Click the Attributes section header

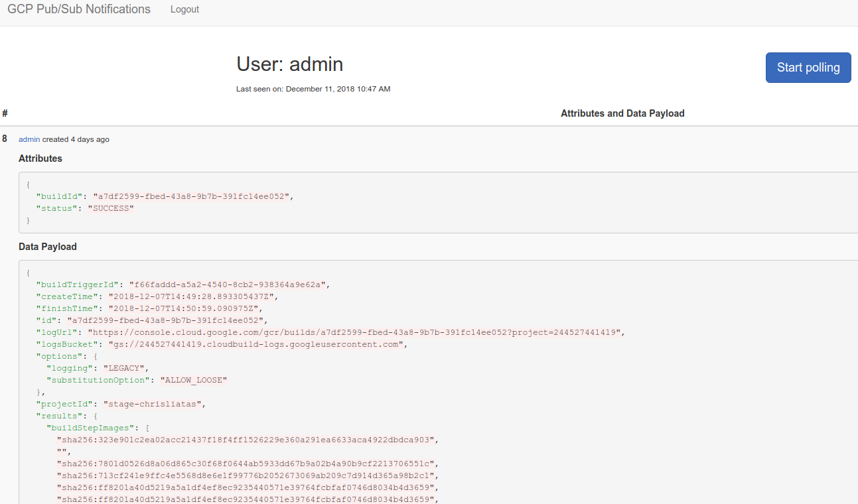tap(40, 158)
